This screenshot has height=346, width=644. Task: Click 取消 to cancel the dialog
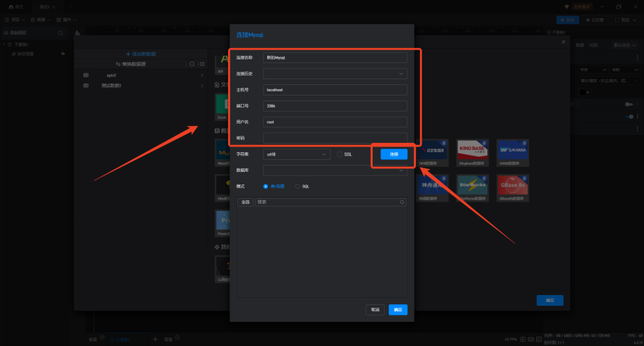(375, 309)
